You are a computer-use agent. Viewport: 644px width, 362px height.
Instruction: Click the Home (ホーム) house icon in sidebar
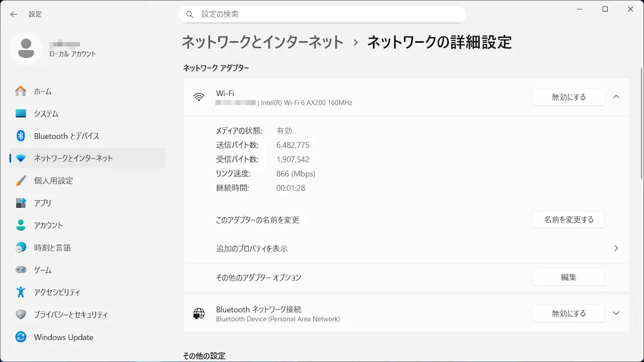21,92
